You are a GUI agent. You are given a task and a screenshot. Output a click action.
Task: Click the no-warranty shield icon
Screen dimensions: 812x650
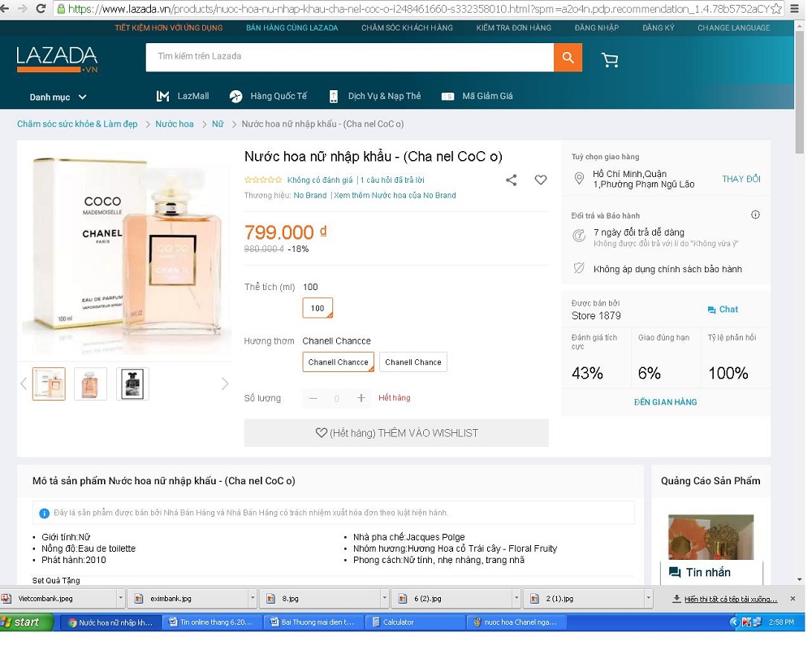point(579,268)
